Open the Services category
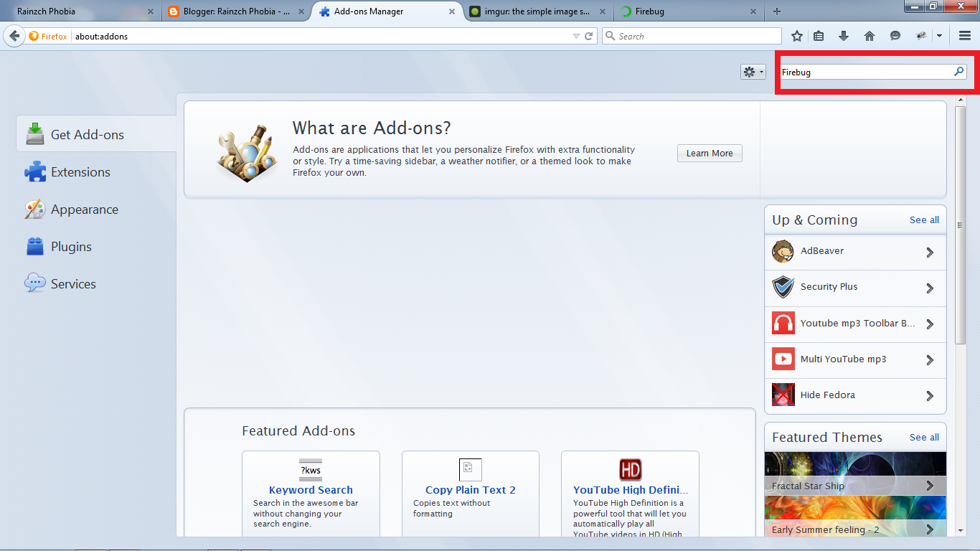 tap(96, 284)
